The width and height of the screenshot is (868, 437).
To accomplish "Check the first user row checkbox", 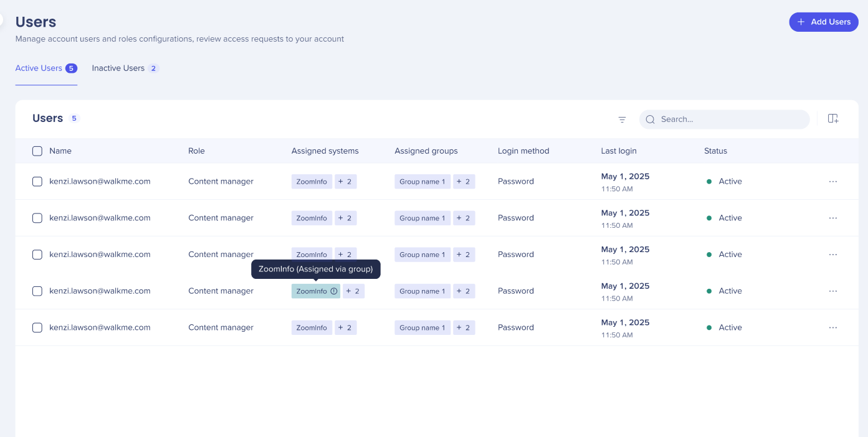I will click(x=37, y=182).
